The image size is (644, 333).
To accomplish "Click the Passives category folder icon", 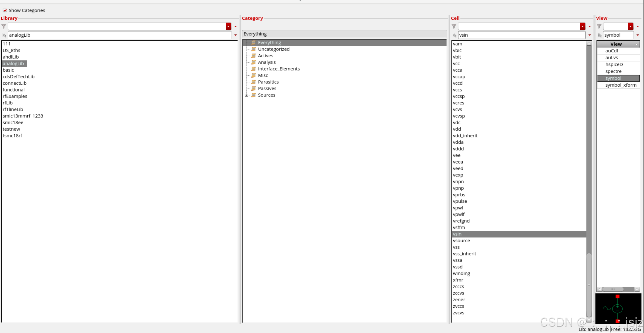I will [x=254, y=89].
